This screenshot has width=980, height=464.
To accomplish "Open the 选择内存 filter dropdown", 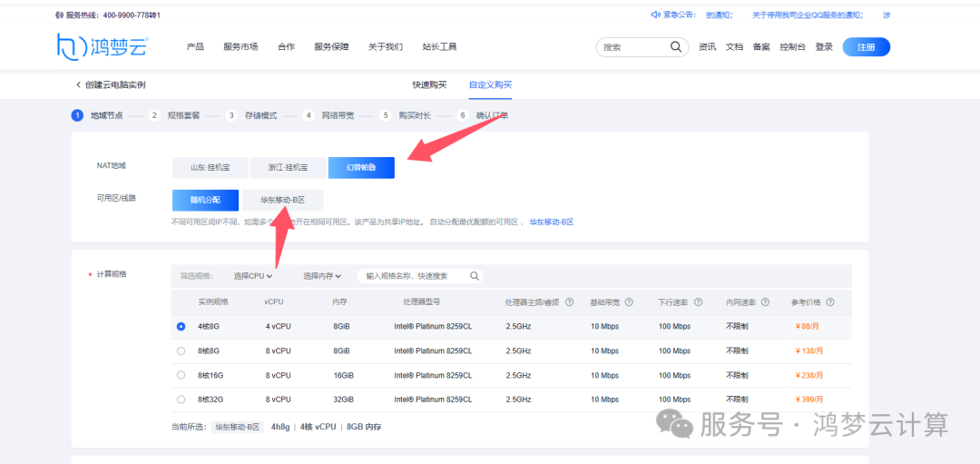I will click(322, 276).
